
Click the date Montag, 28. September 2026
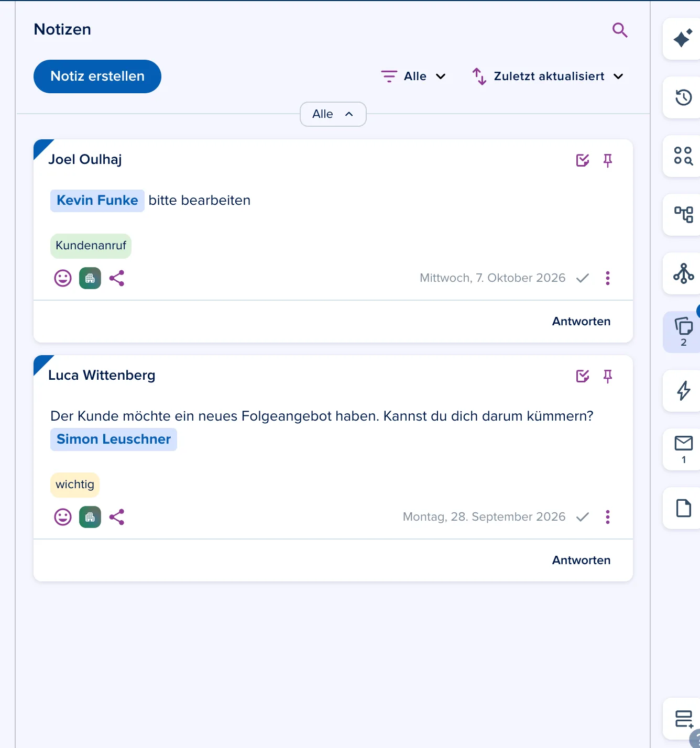pyautogui.click(x=484, y=517)
